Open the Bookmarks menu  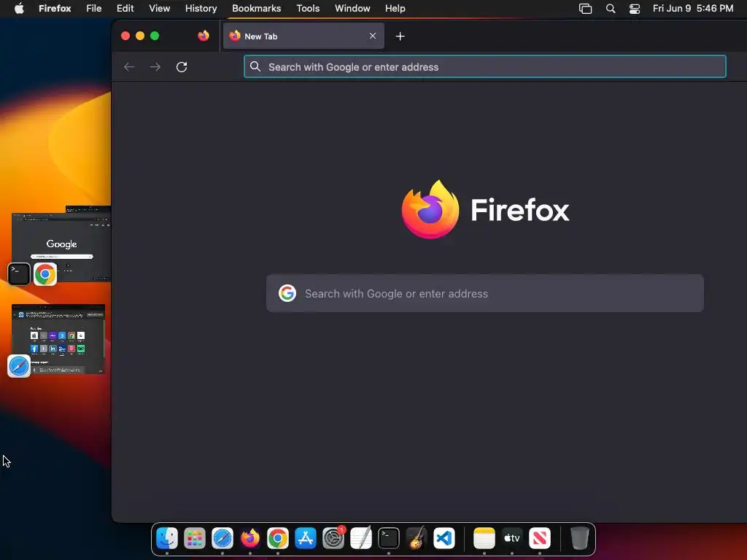tap(256, 8)
